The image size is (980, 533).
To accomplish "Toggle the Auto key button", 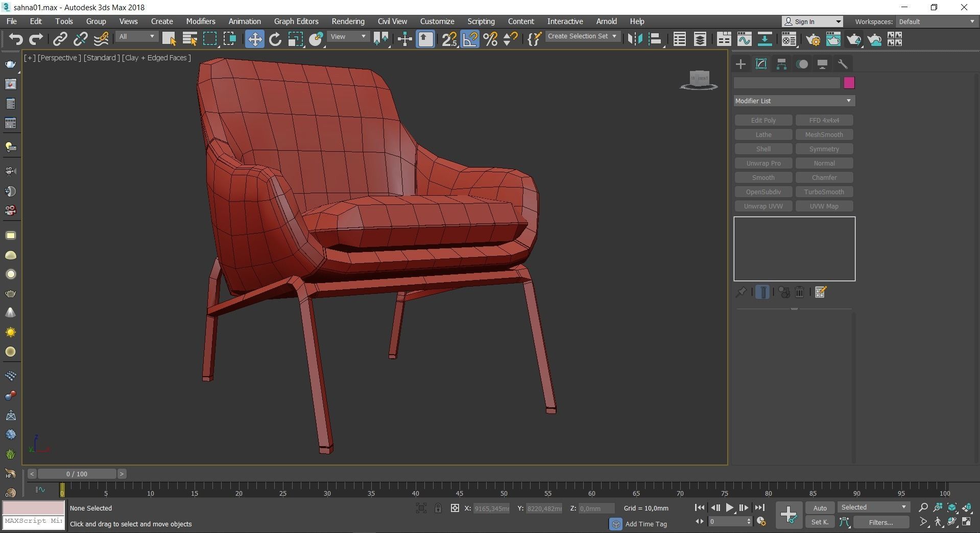I will click(x=820, y=508).
